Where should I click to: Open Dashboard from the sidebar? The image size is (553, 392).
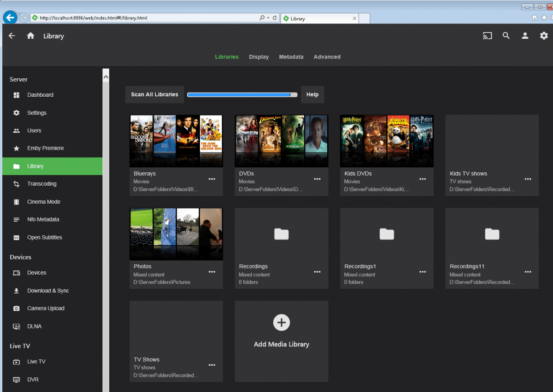point(40,95)
